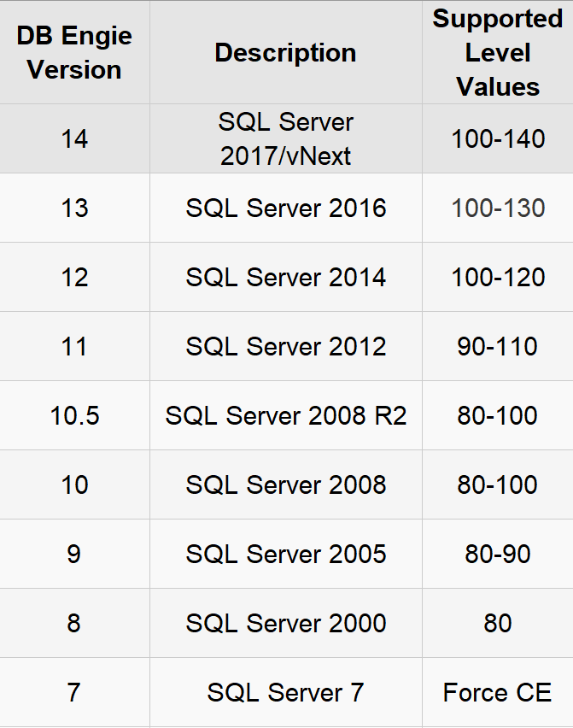
Task: Select the version 13 cell
Action: click(74, 208)
